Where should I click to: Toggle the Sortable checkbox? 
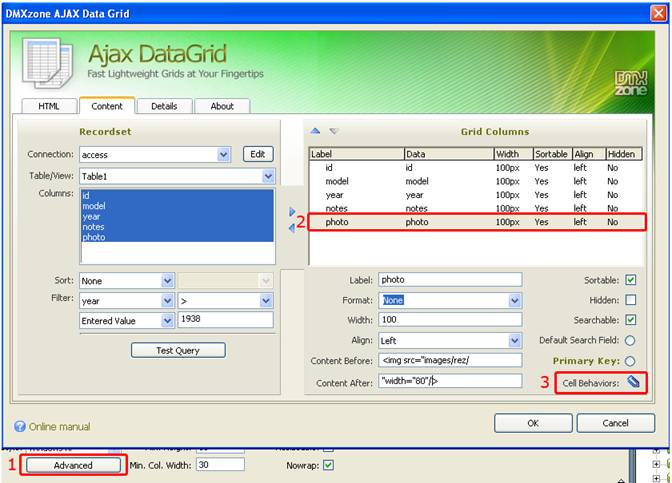630,280
